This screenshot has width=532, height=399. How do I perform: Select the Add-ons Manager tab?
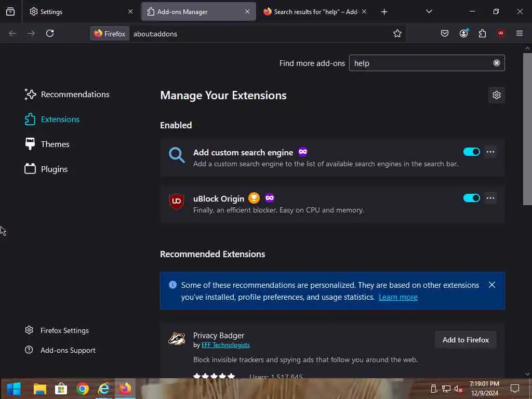pos(198,11)
